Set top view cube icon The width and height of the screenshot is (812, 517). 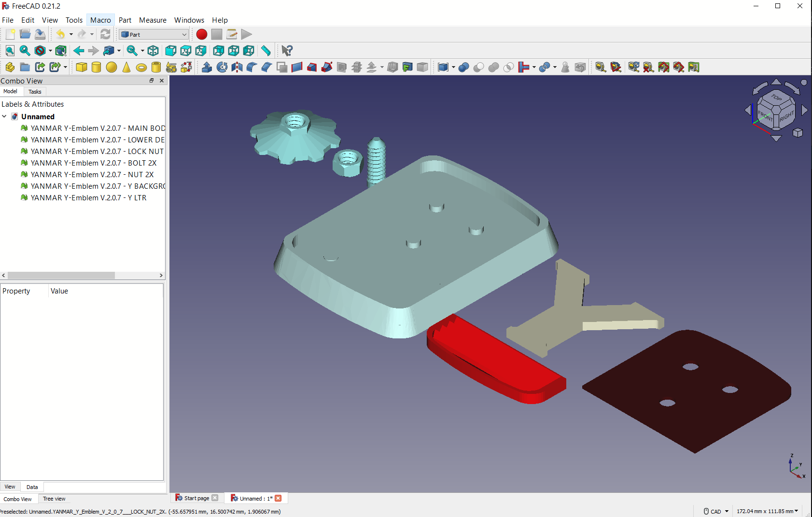click(186, 51)
